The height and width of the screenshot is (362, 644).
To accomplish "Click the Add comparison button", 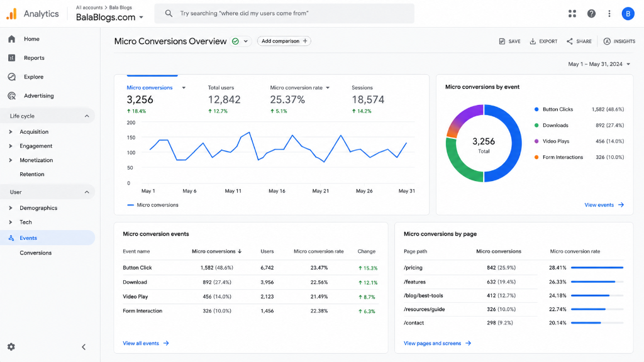I will click(x=284, y=41).
